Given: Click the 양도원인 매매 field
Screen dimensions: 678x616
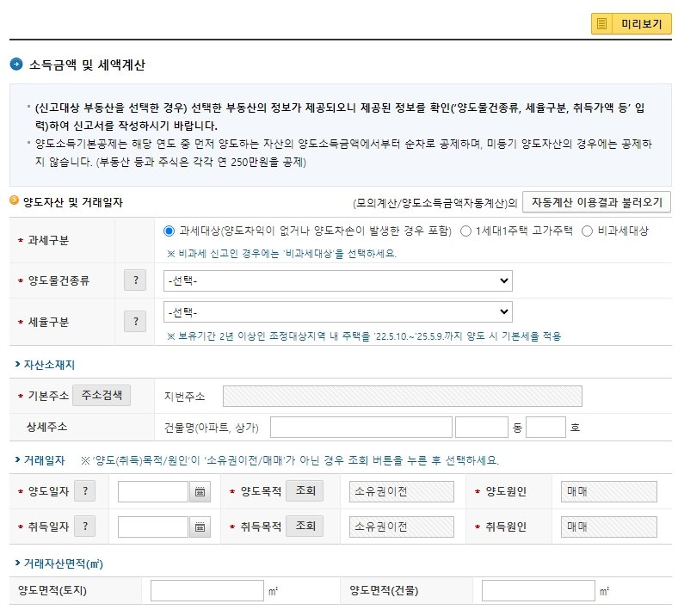Looking at the screenshot, I should pos(609,491).
